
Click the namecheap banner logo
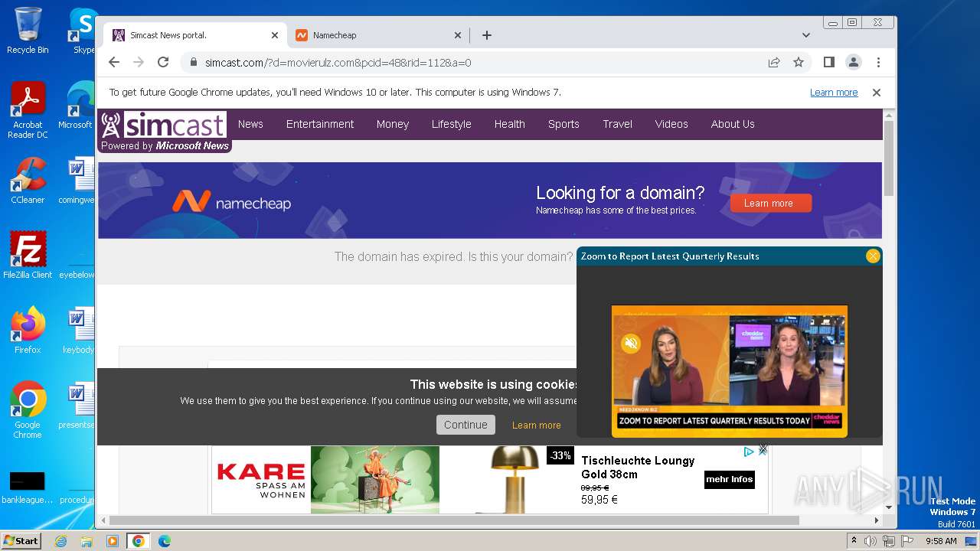pyautogui.click(x=231, y=201)
